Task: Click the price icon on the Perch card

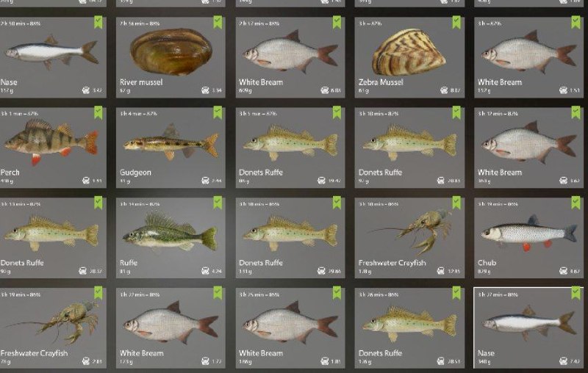Action: coord(86,181)
